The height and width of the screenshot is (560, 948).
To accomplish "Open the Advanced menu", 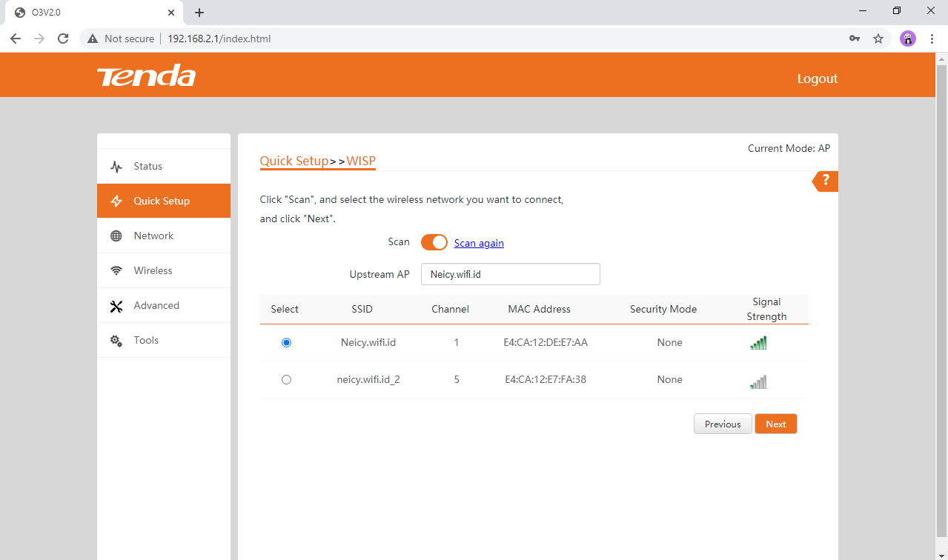I will click(x=164, y=306).
